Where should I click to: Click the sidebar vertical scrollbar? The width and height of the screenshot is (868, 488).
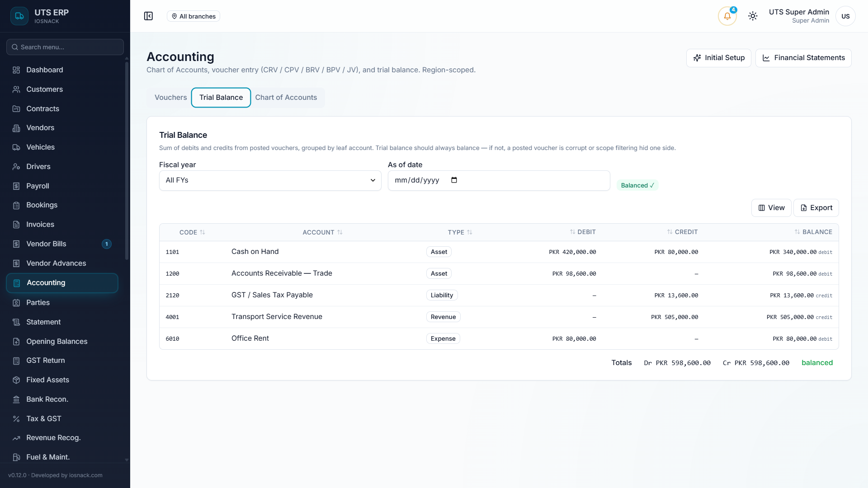pos(127,160)
